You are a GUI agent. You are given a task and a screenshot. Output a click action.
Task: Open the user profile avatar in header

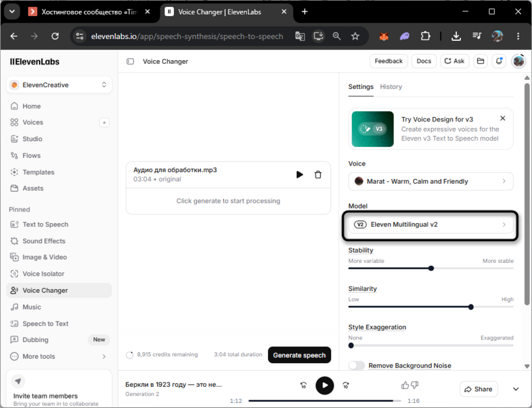point(519,61)
